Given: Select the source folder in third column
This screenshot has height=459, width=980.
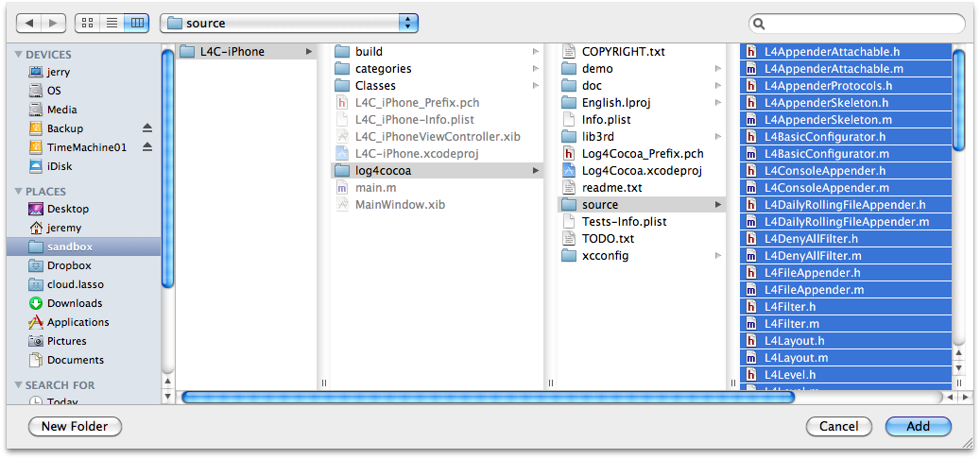Looking at the screenshot, I should 642,205.
